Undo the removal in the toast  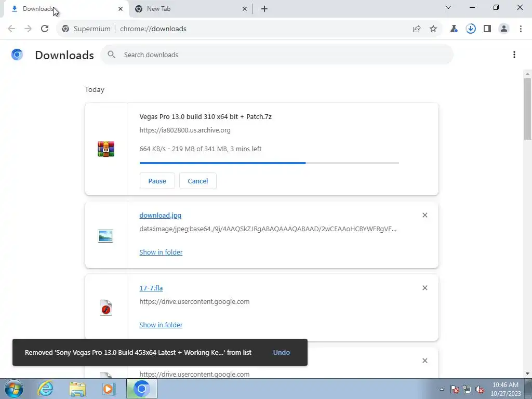point(282,352)
